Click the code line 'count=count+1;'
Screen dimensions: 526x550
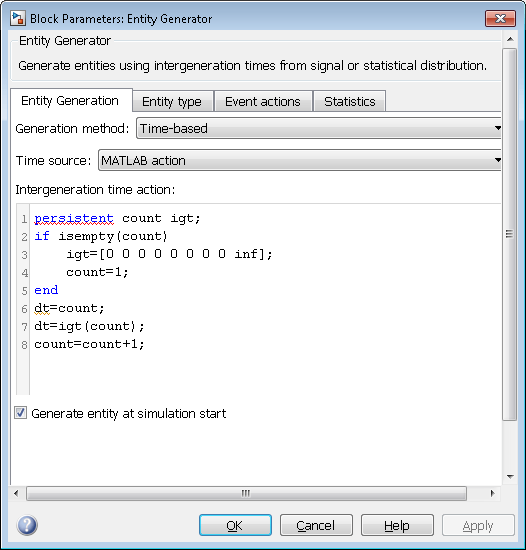(89, 344)
